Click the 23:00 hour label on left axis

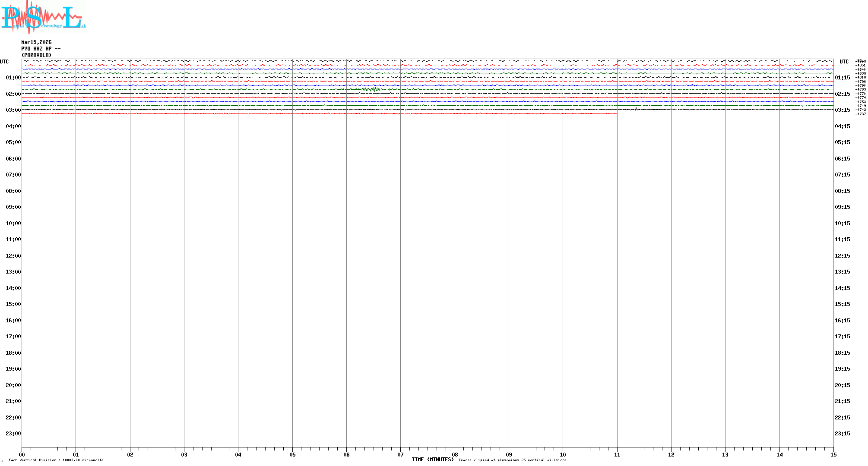(13, 434)
